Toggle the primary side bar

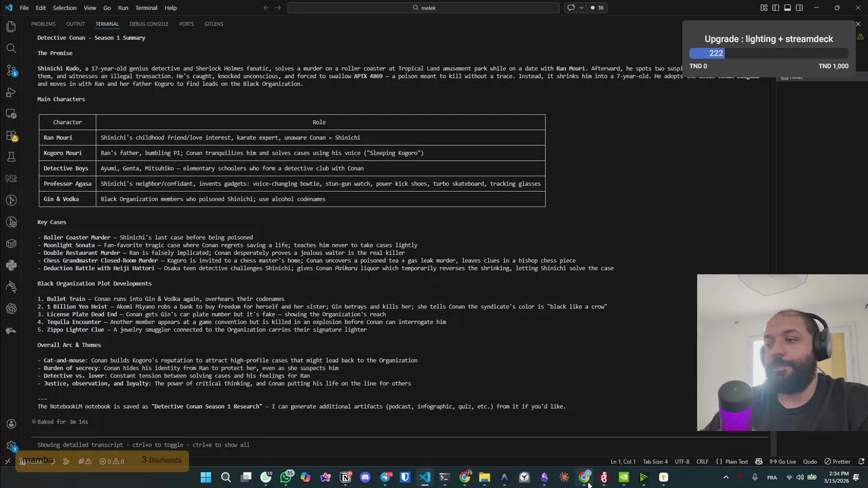point(775,7)
